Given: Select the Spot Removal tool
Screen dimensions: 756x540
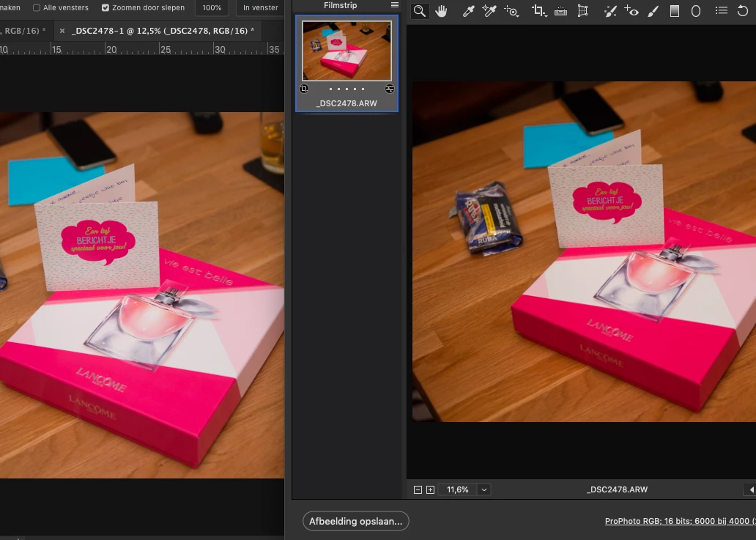Looking at the screenshot, I should click(610, 11).
